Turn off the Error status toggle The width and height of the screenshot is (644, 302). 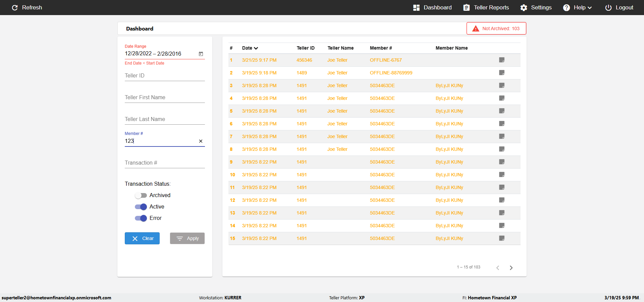141,218
